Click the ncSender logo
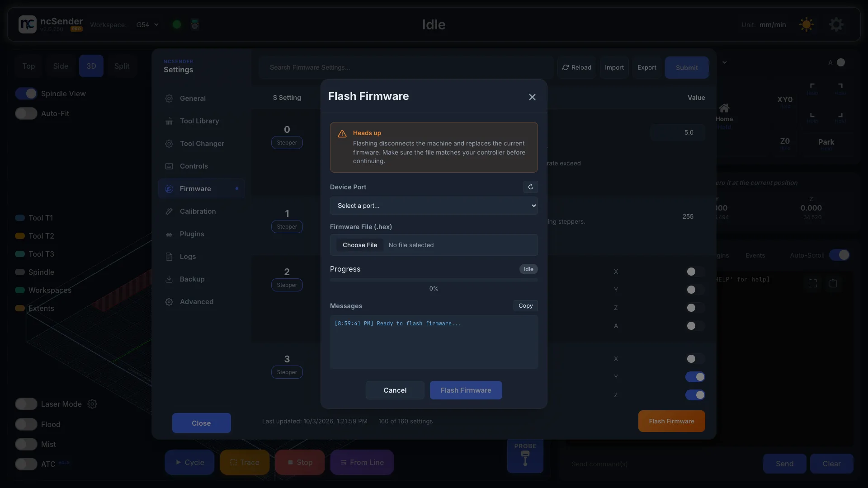 coord(27,24)
